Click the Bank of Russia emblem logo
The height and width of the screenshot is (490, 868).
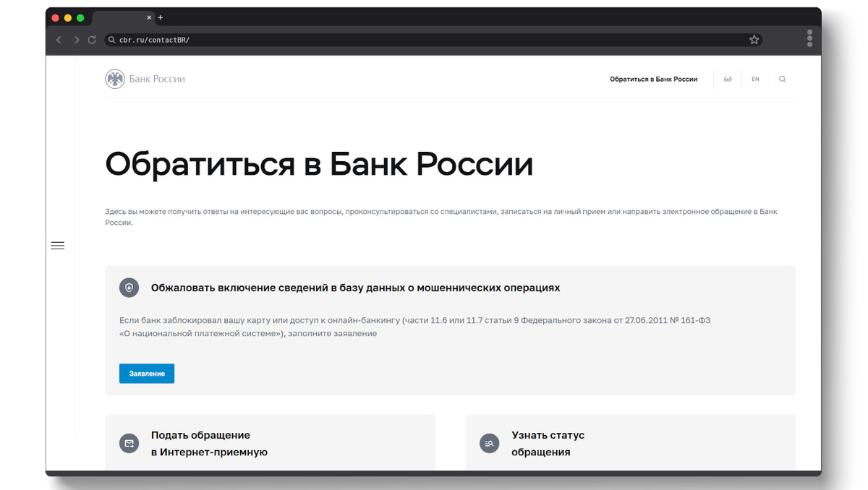115,79
